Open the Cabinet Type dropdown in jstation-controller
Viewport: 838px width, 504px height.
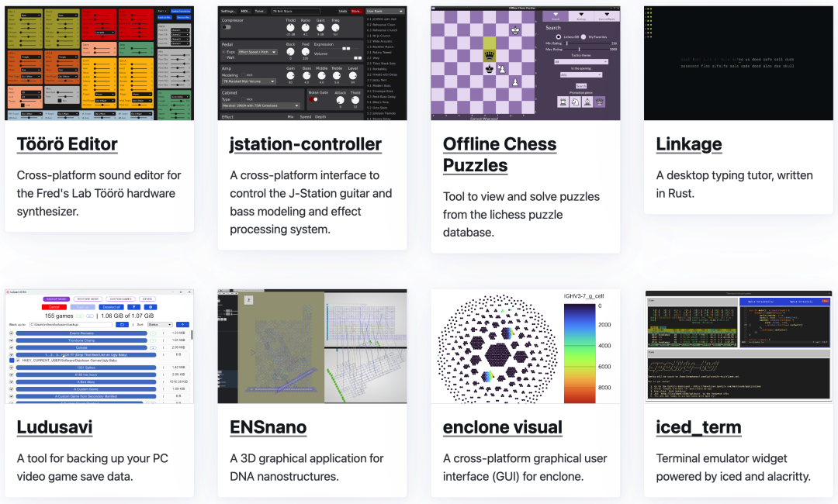point(261,105)
